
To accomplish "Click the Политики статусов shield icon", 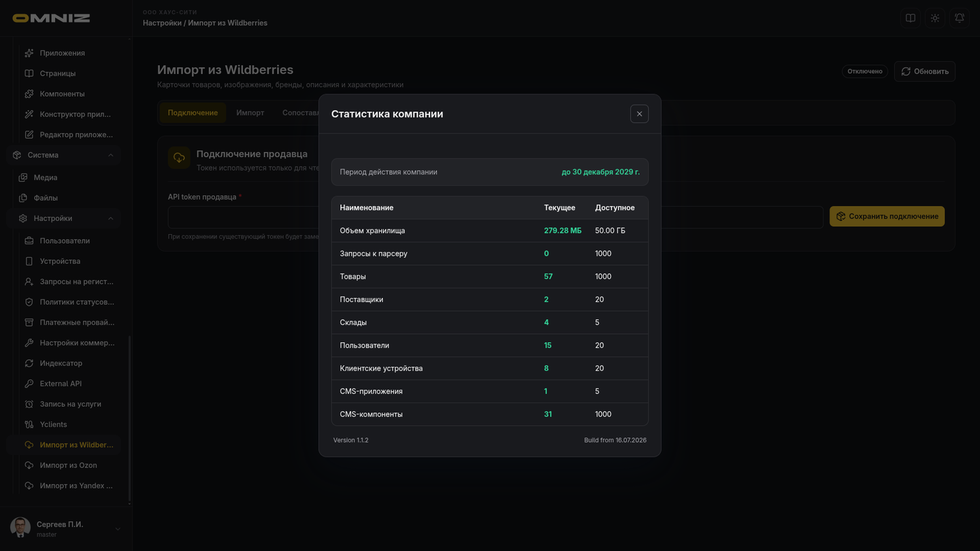I will coord(29,302).
